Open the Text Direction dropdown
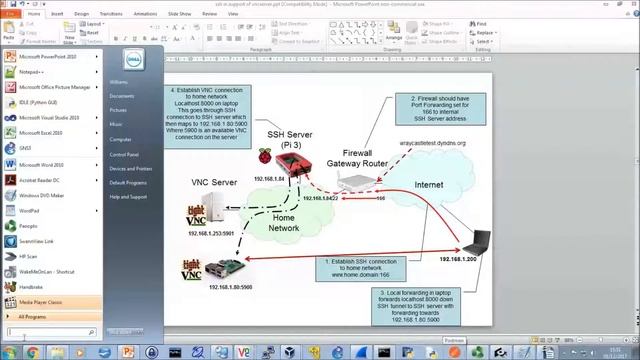This screenshot has width=640, height=360. pos(290,24)
